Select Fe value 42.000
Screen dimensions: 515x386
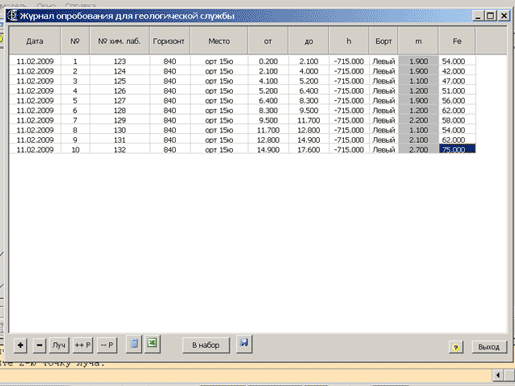coord(457,71)
